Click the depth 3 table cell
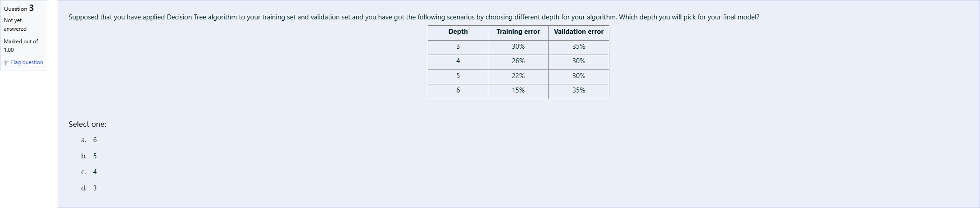 (458, 46)
